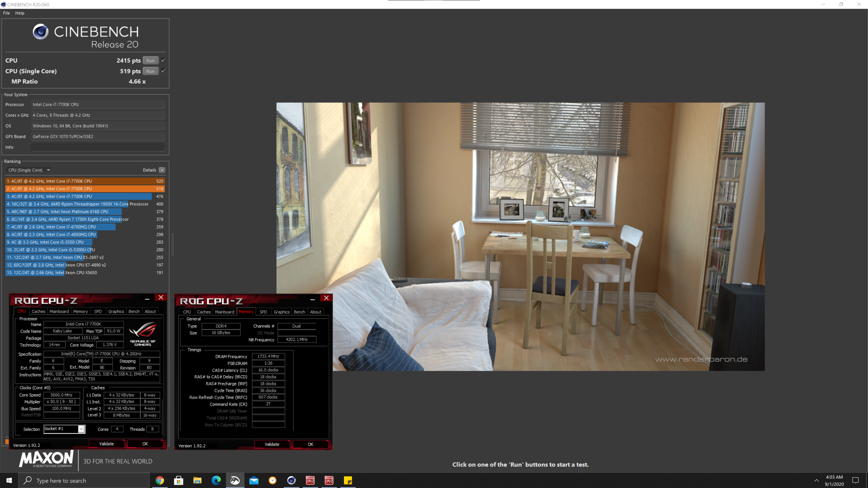Open the File menu
This screenshot has height=488, width=868.
pyautogui.click(x=6, y=13)
